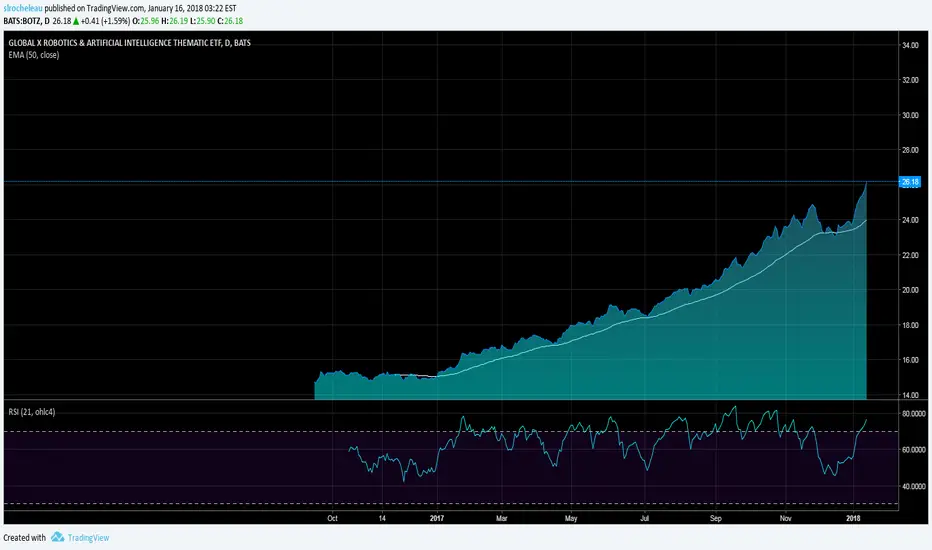Click the 22.00 price axis label

coord(910,255)
